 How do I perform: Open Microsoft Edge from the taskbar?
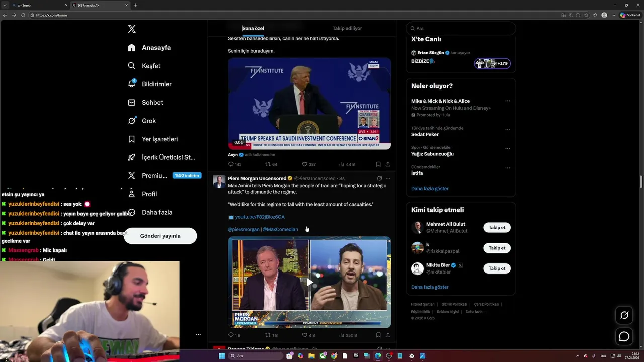coord(378,356)
